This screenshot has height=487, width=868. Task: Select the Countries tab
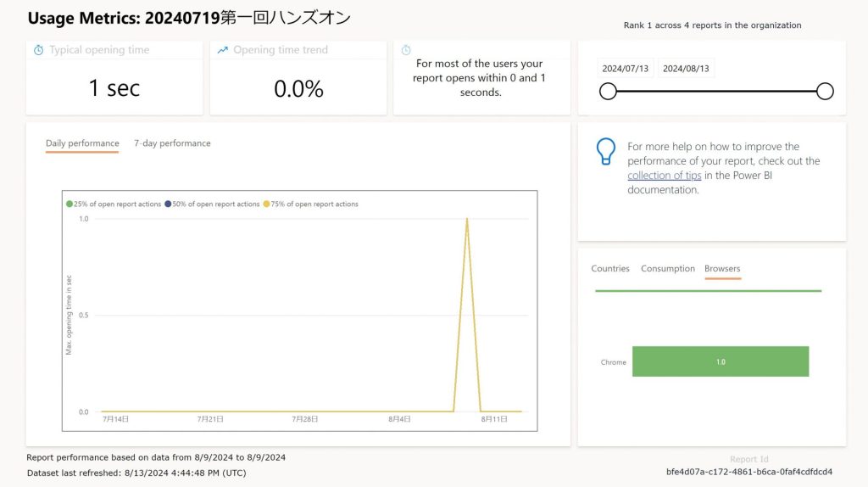coord(610,269)
